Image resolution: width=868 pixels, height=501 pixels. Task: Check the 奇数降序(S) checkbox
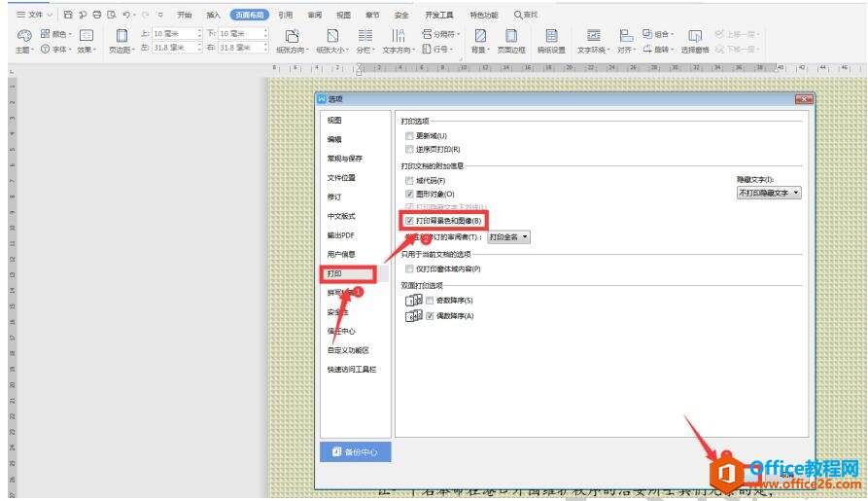(x=430, y=301)
